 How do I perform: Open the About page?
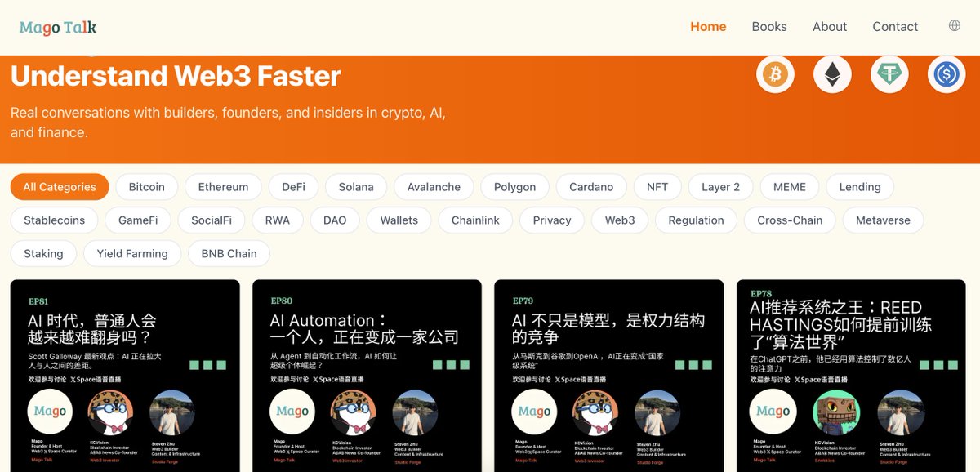tap(830, 27)
